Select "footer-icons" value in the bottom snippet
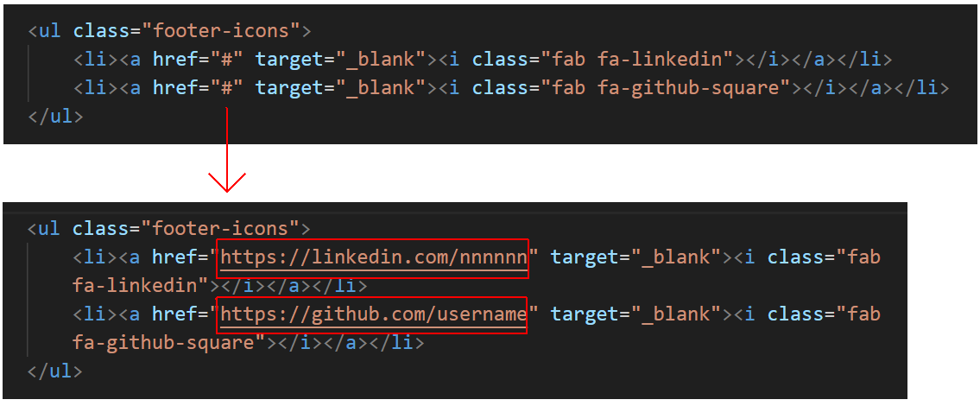This screenshot has height=406, width=980. (225, 228)
